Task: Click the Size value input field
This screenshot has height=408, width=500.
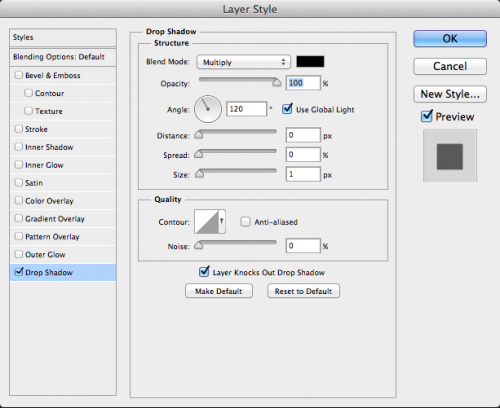Action: tap(303, 174)
